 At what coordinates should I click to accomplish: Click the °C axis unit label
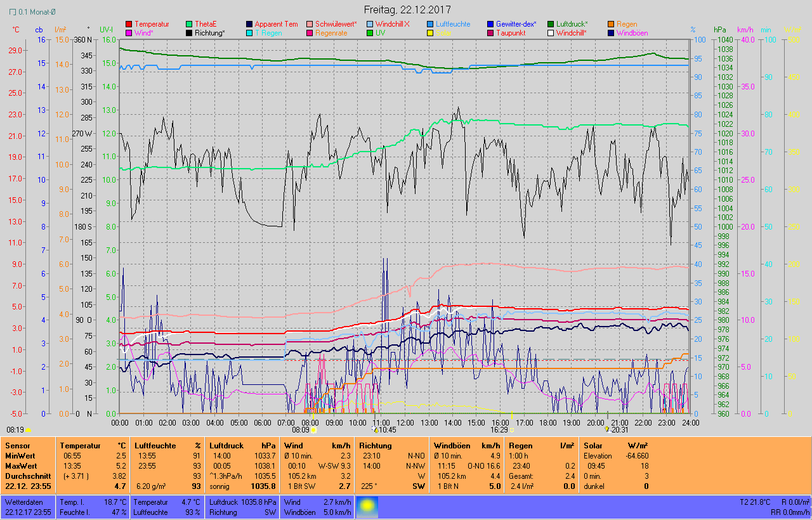pos(16,30)
